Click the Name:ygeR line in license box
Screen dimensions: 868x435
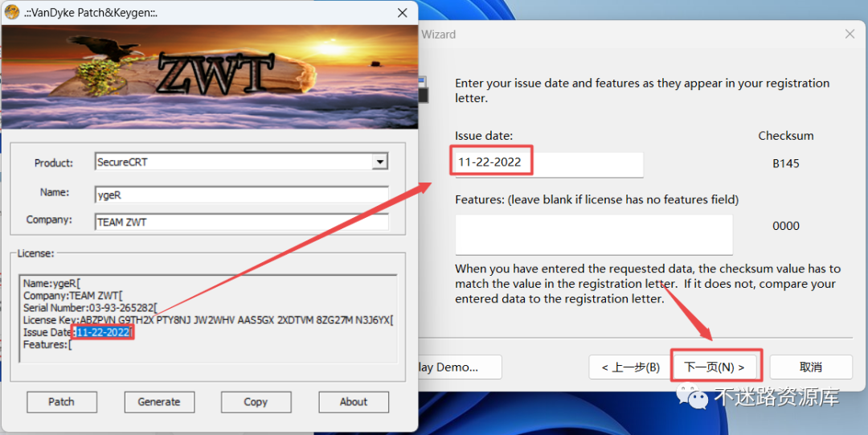coord(51,283)
